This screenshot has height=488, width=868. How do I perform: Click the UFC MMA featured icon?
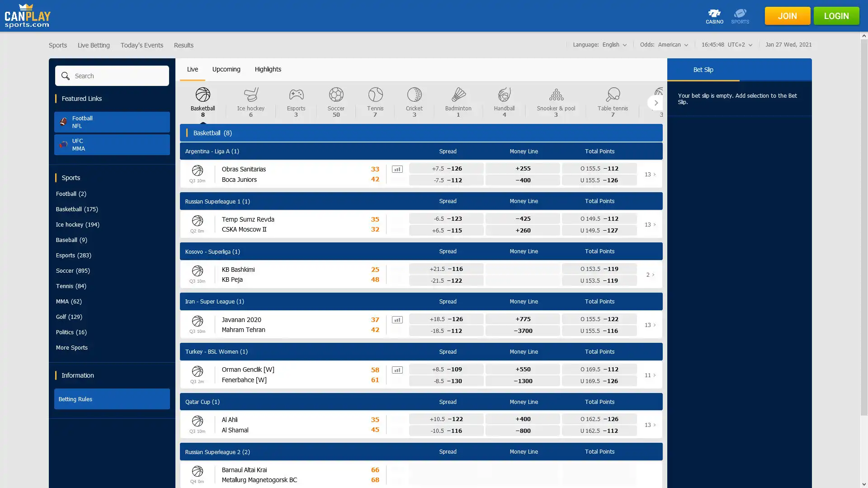point(63,144)
